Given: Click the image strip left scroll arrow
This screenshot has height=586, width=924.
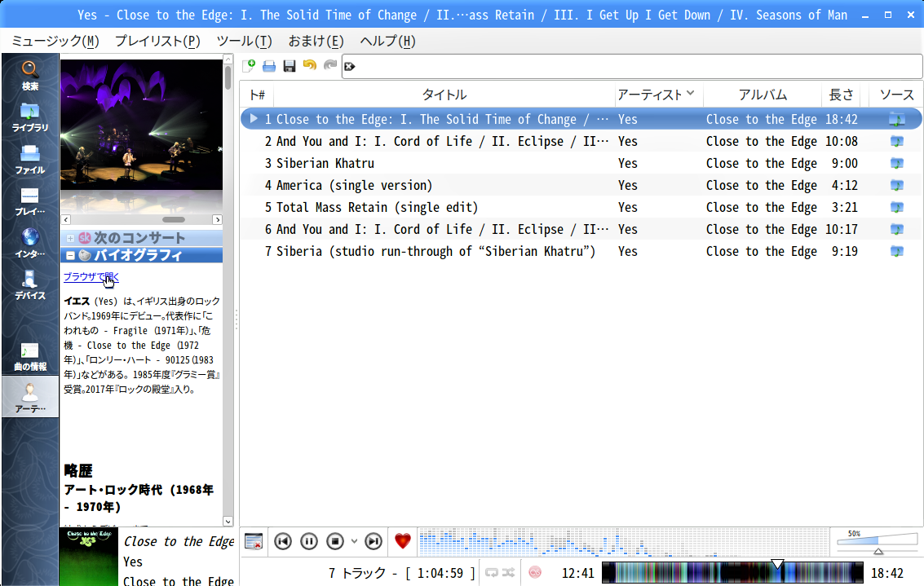Looking at the screenshot, I should click(66, 220).
